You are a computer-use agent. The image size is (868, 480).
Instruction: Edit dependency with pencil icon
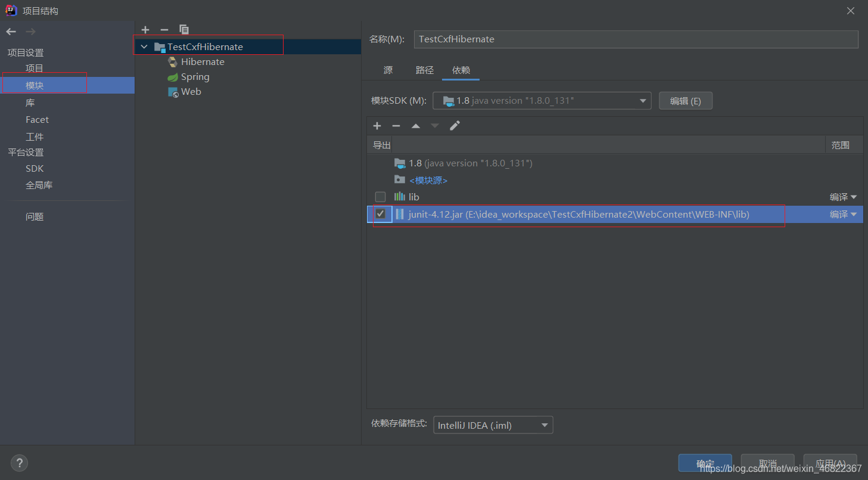point(455,126)
